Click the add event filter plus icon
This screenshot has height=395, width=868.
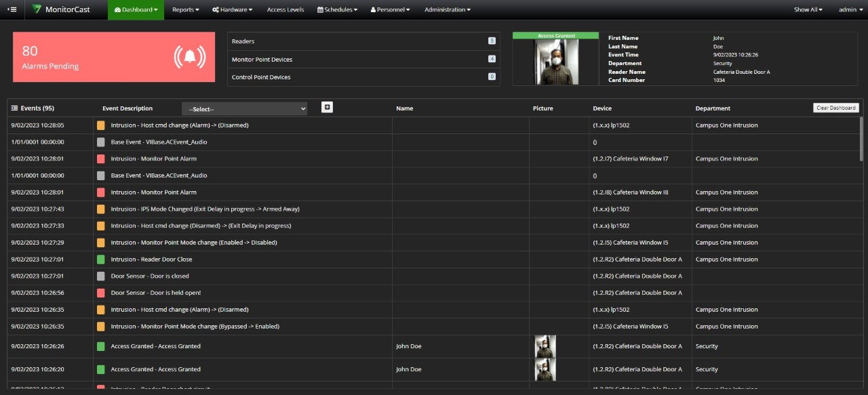click(x=327, y=107)
